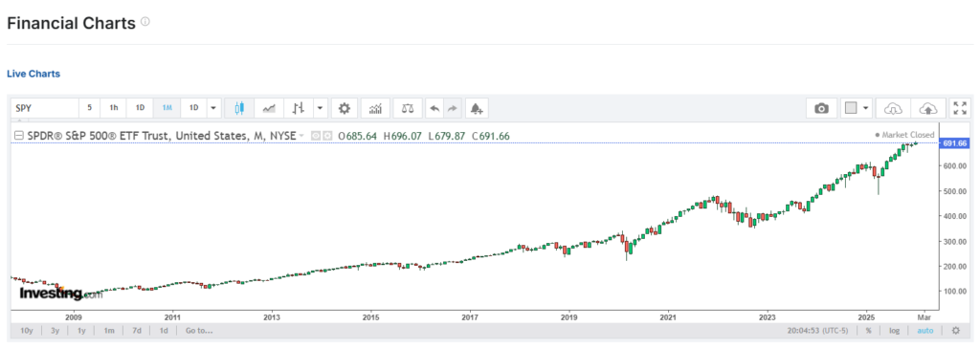This screenshot has height=349, width=980.
Task: Click the L679.87 low value
Action: pos(447,136)
